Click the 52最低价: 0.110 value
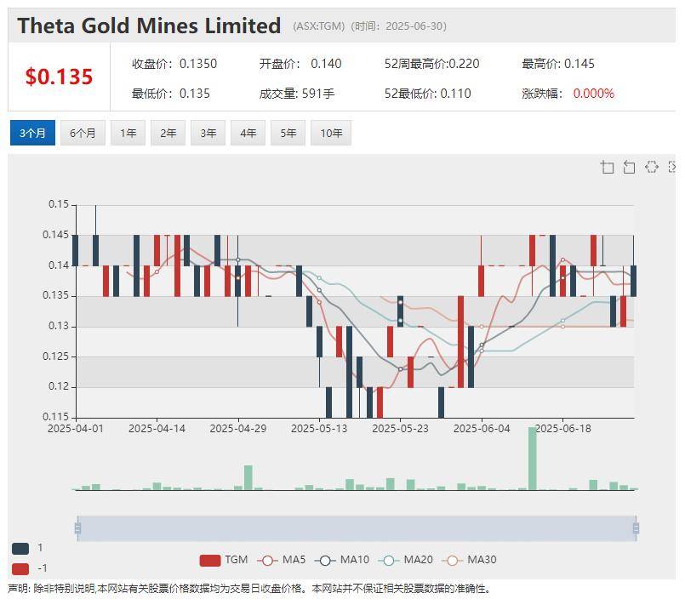Screen dimensions: 685x616 pyautogui.click(x=428, y=94)
